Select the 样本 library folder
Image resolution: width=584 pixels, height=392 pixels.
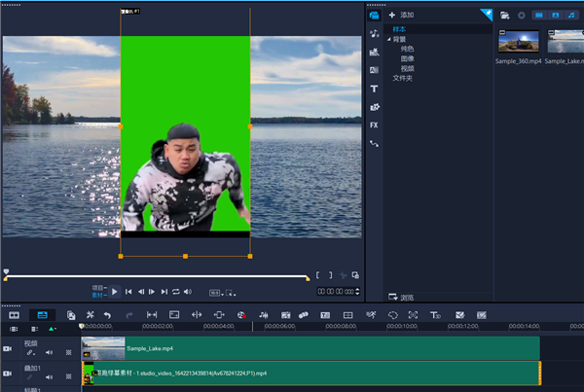click(x=399, y=29)
